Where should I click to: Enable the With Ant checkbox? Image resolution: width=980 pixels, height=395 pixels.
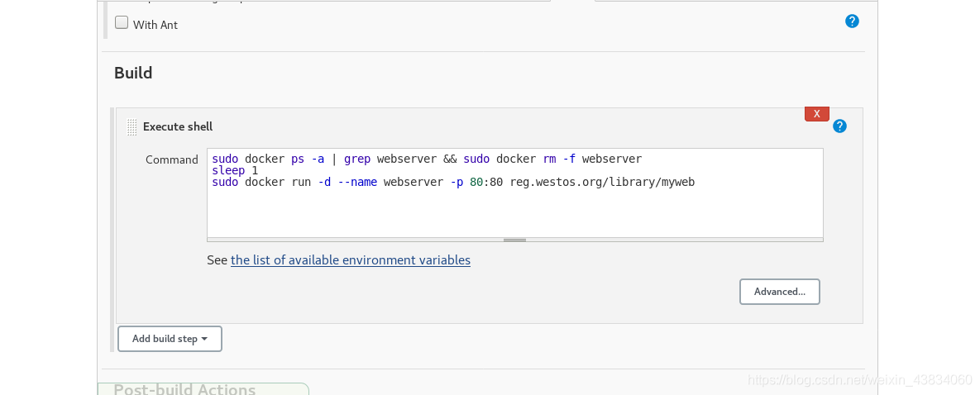(x=122, y=22)
